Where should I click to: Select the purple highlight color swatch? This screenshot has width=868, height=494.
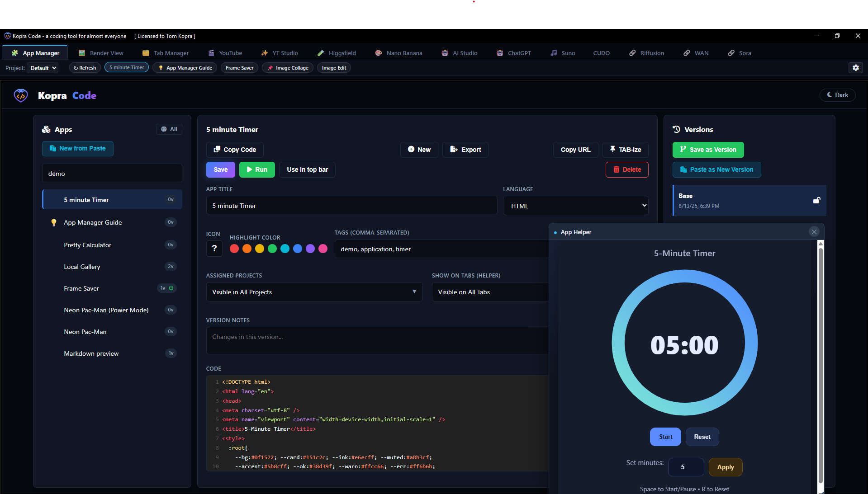coord(310,249)
